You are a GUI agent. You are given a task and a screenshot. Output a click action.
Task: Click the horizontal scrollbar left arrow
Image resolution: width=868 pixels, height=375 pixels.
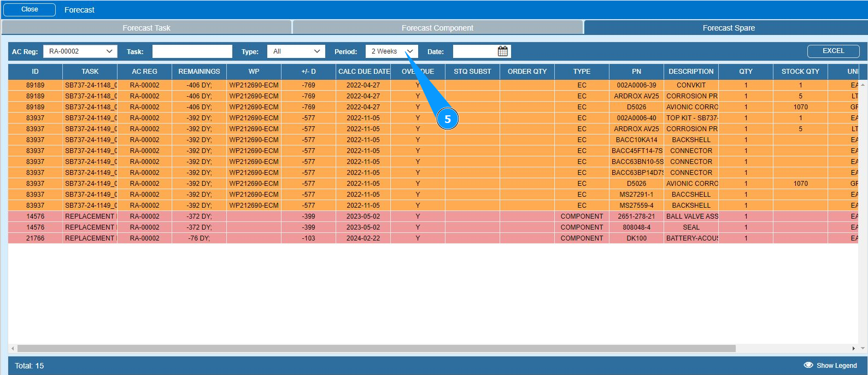pos(13,348)
